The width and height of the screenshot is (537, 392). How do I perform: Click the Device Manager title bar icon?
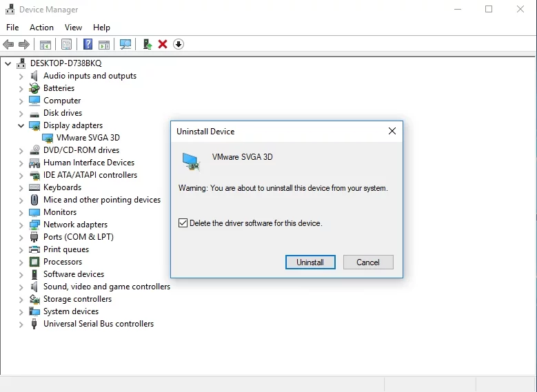[10, 9]
